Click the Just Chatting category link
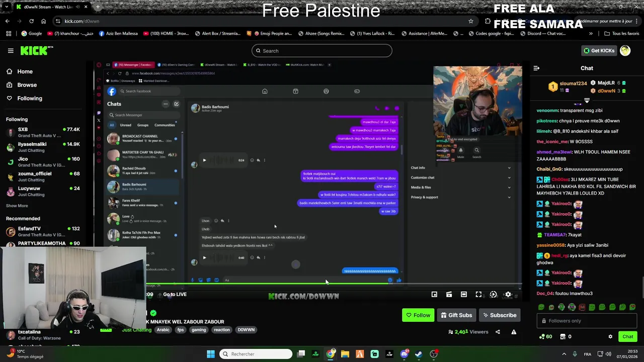Screen dimensions: 644x362 point(136,330)
